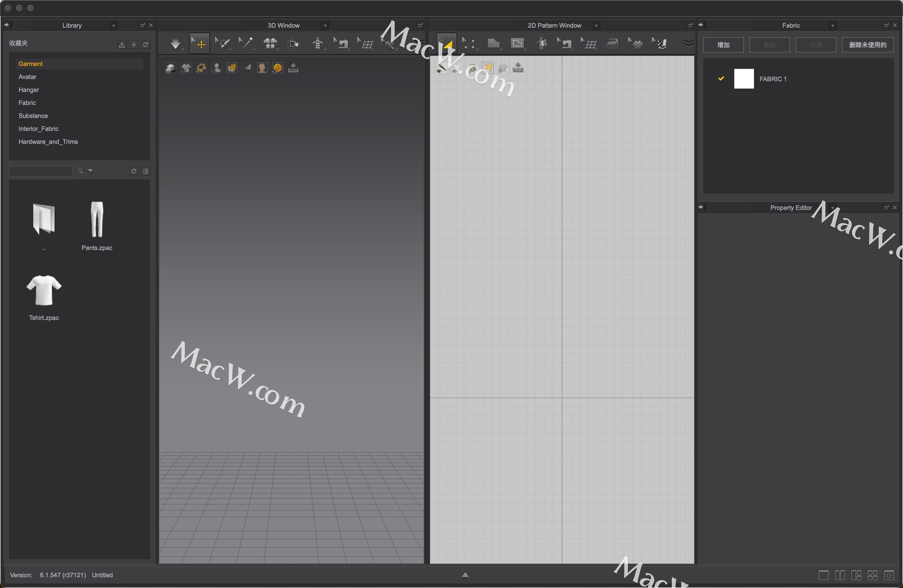The width and height of the screenshot is (903, 588).
Task: Toggle the eye-and-needle icon in 2D window
Action: (441, 68)
